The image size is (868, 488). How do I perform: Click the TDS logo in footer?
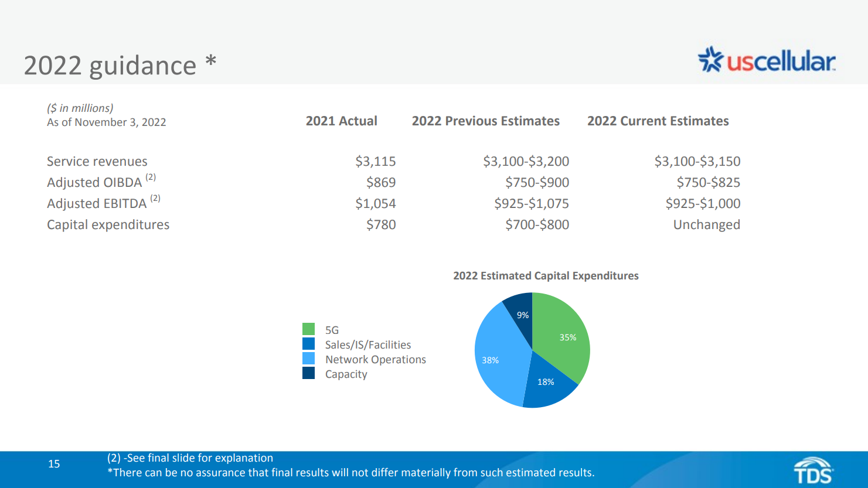coord(813,471)
